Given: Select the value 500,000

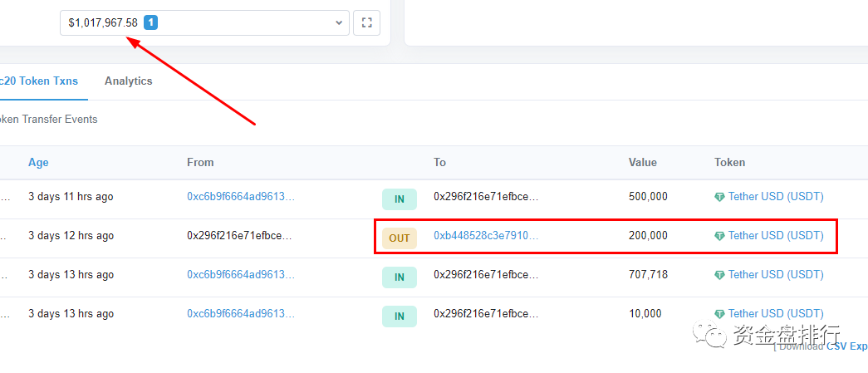Looking at the screenshot, I should (x=648, y=196).
